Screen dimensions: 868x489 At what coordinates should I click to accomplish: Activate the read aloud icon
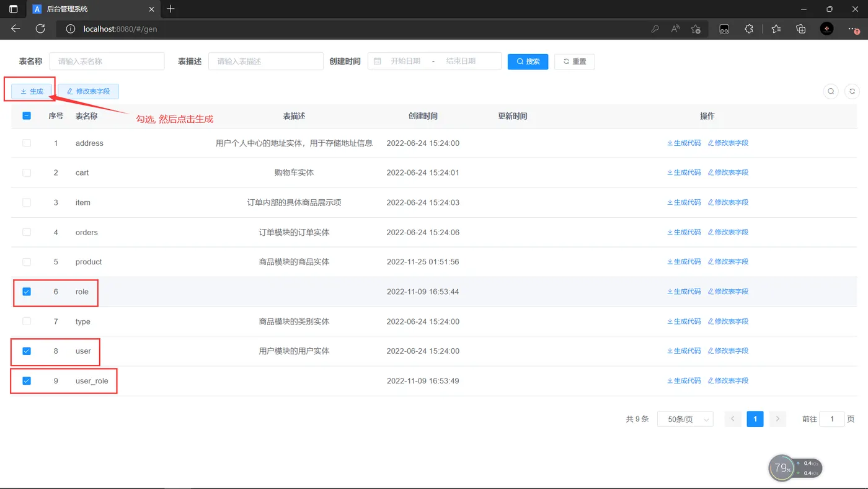(x=675, y=29)
